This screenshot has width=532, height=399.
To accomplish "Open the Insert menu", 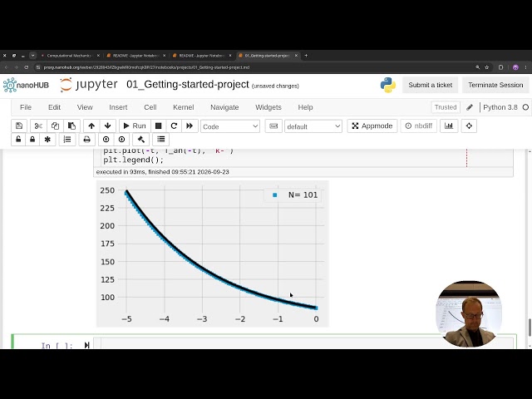I will click(x=118, y=107).
